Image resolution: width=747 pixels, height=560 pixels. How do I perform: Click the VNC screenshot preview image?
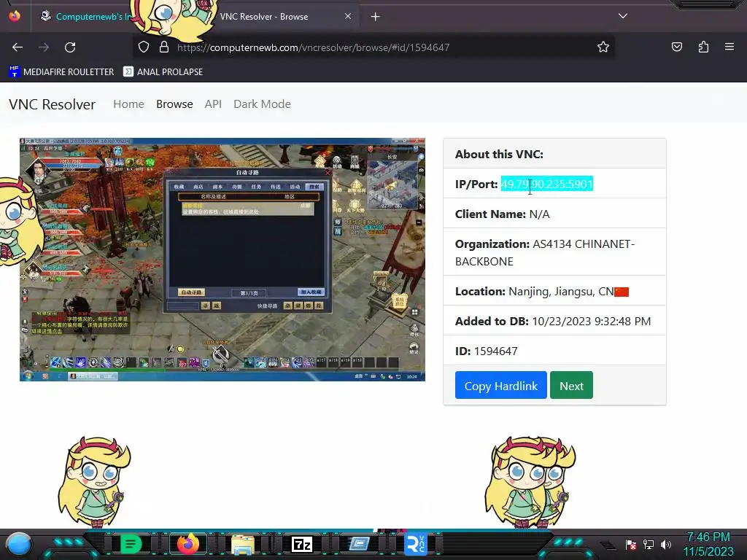222,260
